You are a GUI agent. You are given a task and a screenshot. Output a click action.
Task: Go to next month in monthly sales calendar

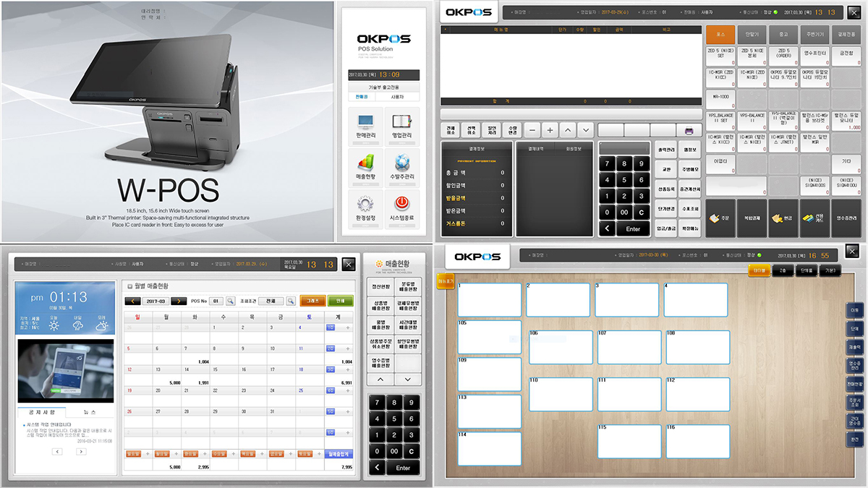click(x=177, y=301)
